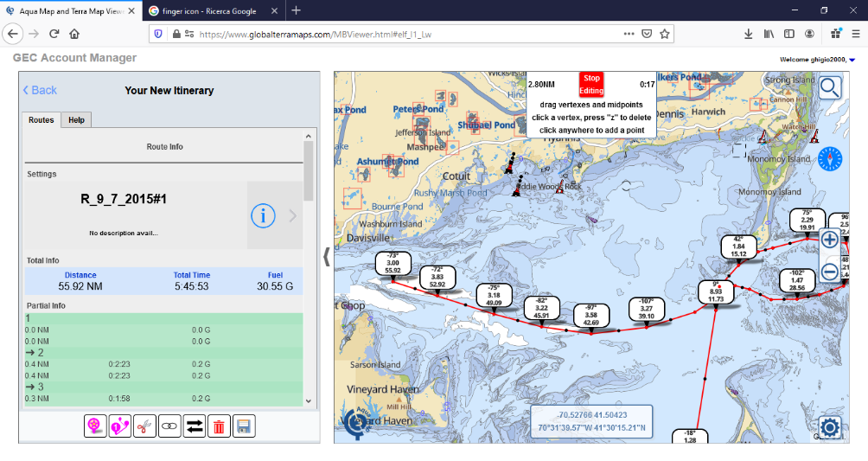Image resolution: width=868 pixels, height=461 pixels.
Task: Select the waypoint label 3.00 / 55.92
Action: coord(393,263)
